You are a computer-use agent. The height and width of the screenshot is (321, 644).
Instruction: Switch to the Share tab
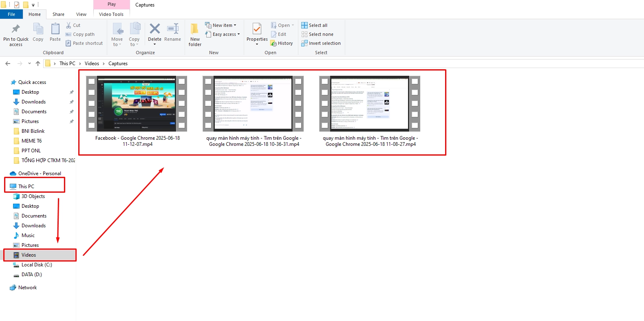click(58, 14)
